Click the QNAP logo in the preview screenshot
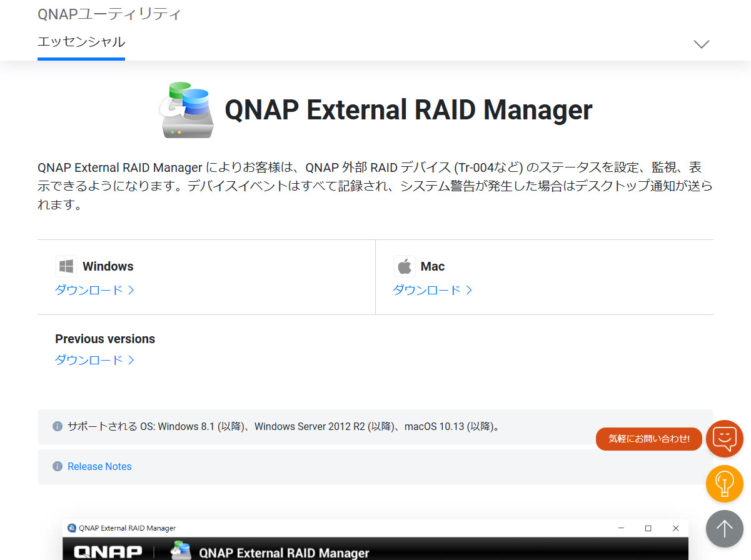The image size is (751, 560). [x=108, y=553]
